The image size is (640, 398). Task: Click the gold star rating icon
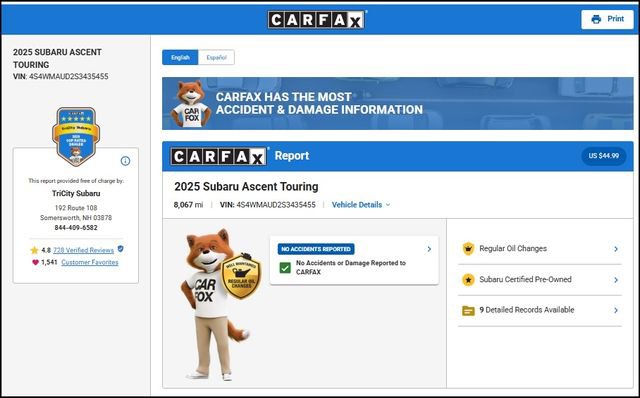[x=34, y=250]
